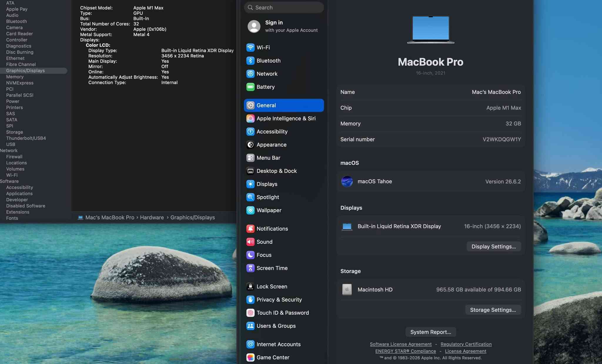Viewport: 602px width, 364px height.
Task: Select the Users & Groups icon
Action: pyautogui.click(x=250, y=326)
